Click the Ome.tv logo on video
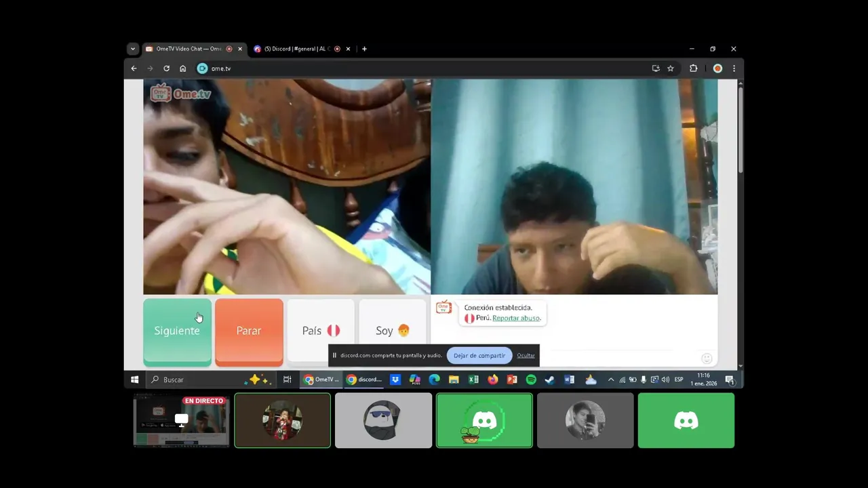 click(x=180, y=93)
